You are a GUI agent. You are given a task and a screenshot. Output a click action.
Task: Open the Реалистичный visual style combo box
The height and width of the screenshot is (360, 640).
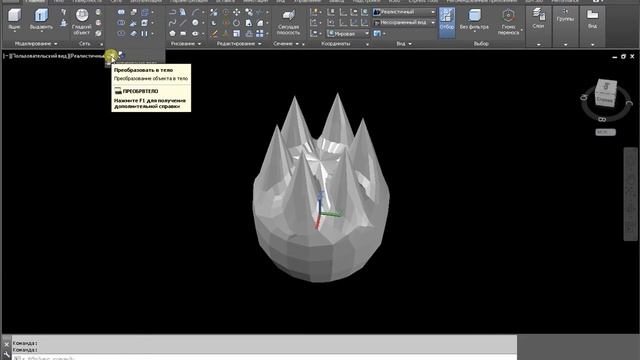pos(404,12)
